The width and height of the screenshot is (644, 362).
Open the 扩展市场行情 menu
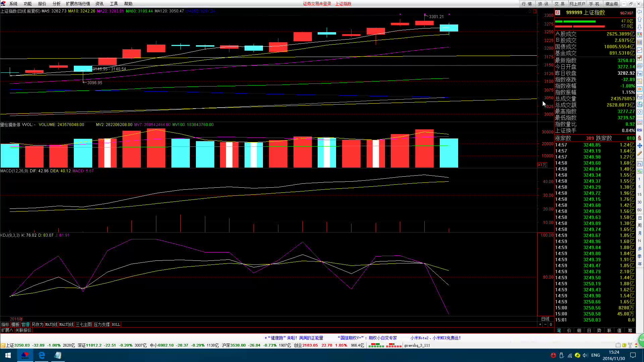coord(78,4)
